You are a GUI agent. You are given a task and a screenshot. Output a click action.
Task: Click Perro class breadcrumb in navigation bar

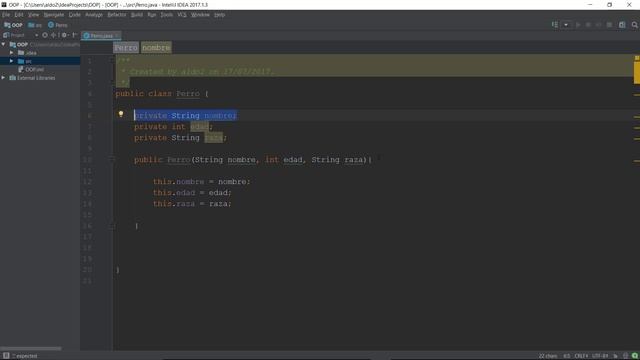(58, 25)
